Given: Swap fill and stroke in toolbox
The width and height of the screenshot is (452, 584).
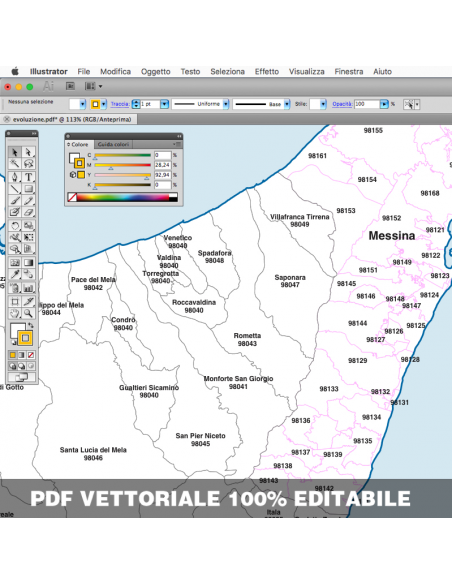Looking at the screenshot, I should click(x=31, y=325).
